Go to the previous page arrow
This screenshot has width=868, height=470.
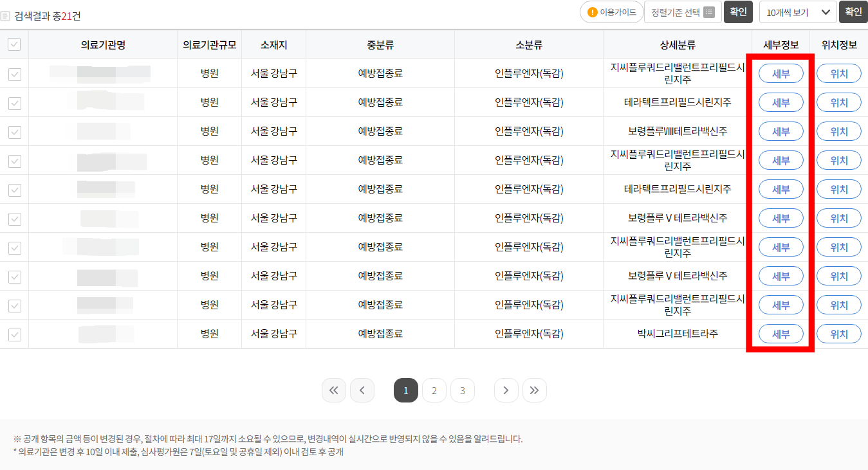362,390
